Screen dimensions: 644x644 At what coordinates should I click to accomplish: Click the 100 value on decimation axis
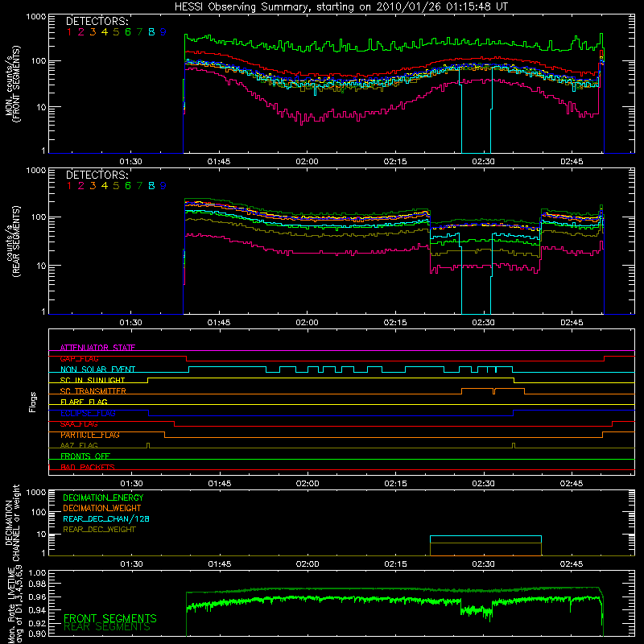click(x=39, y=512)
